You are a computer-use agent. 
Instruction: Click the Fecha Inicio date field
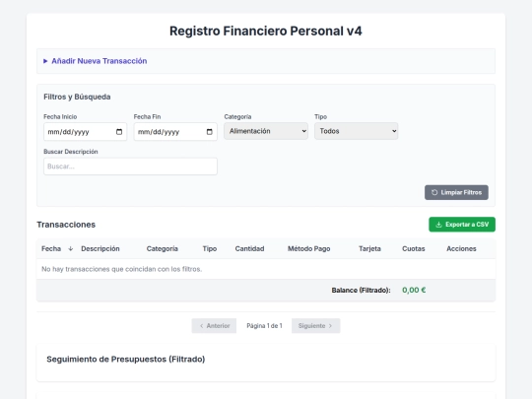tap(85, 132)
